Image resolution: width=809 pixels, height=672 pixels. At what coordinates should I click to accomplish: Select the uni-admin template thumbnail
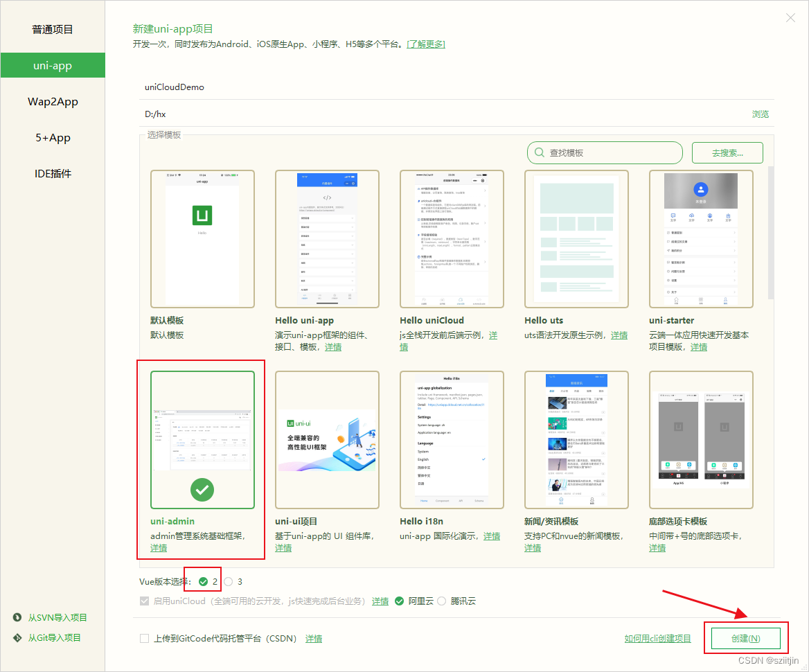coord(202,440)
